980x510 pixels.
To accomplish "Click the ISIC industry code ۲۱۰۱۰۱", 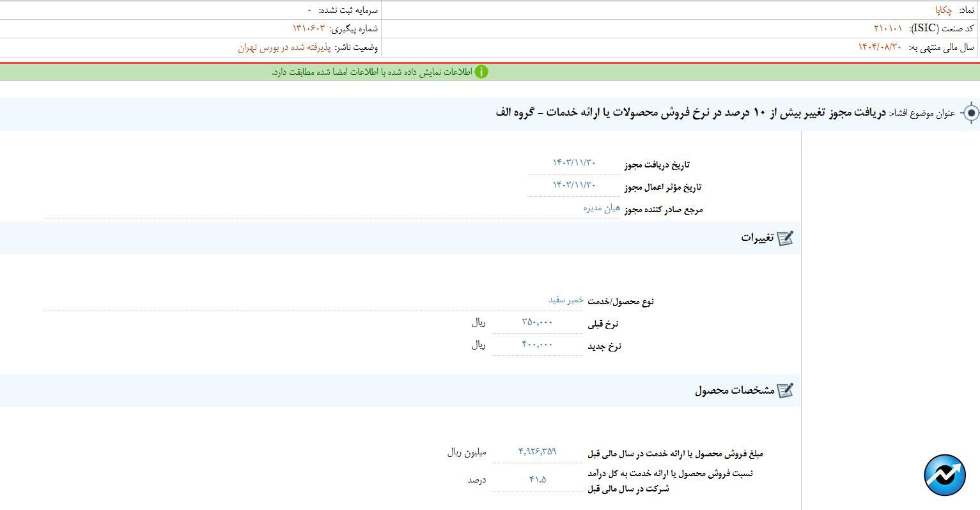I will click(x=889, y=28).
